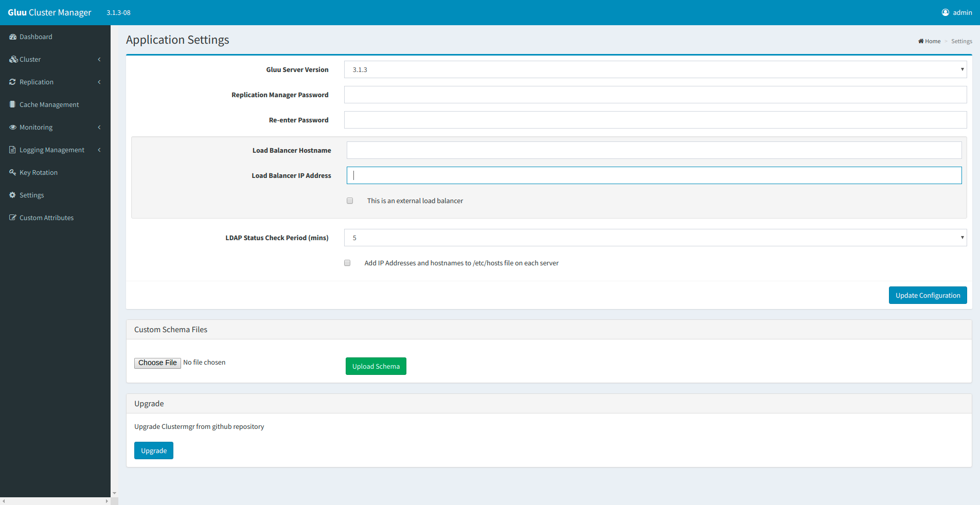Click the Gluu Cluster Manager logo link
Viewport: 980px width, 505px height.
click(49, 12)
